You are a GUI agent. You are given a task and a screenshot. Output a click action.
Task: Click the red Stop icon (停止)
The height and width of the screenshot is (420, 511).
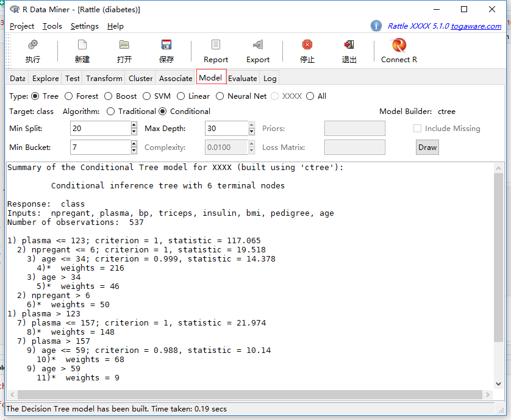pyautogui.click(x=307, y=44)
